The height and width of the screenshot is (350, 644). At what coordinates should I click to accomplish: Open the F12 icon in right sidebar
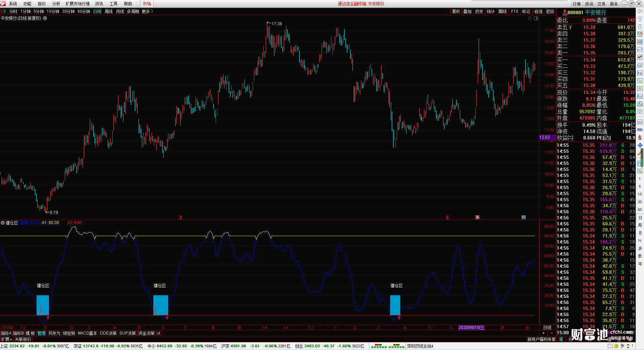[640, 96]
